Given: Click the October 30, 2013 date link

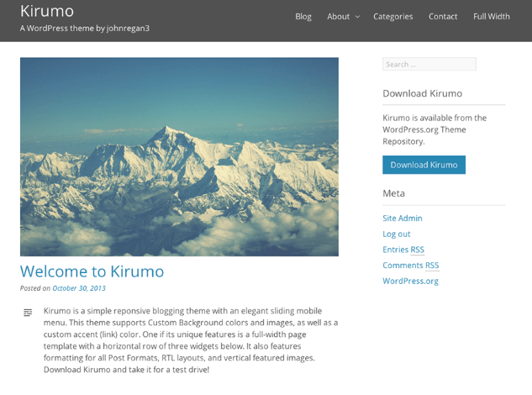Looking at the screenshot, I should point(79,288).
